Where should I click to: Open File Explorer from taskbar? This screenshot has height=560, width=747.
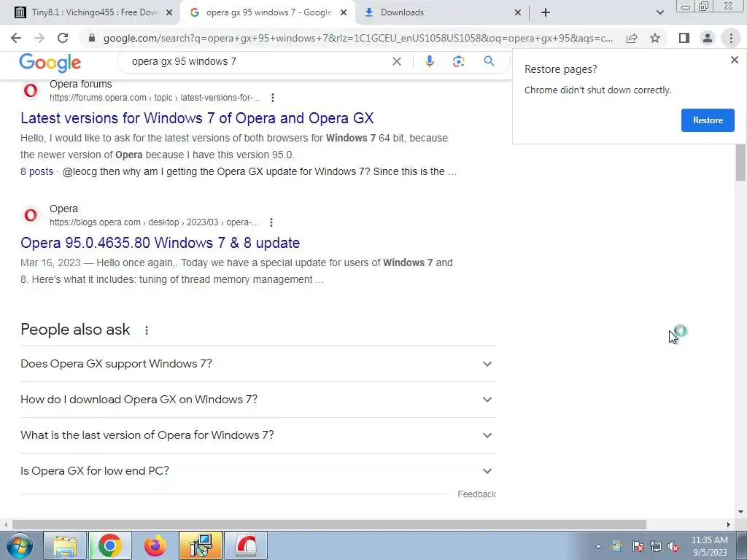(x=65, y=545)
